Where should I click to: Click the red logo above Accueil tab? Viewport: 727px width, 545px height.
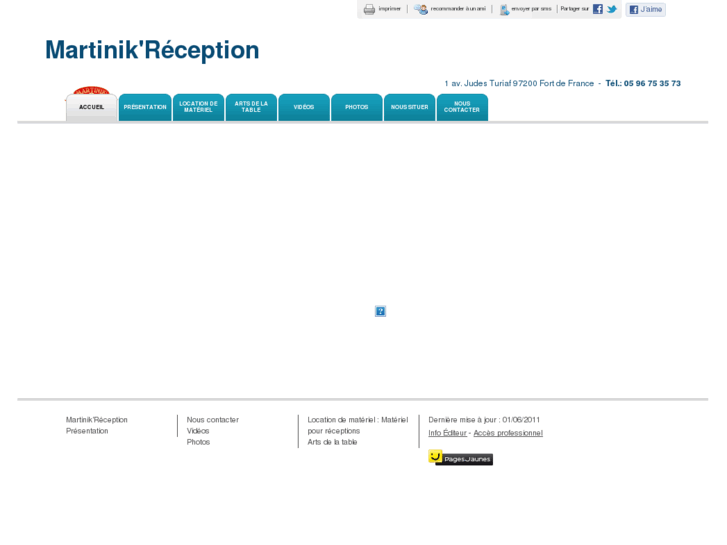(x=91, y=90)
